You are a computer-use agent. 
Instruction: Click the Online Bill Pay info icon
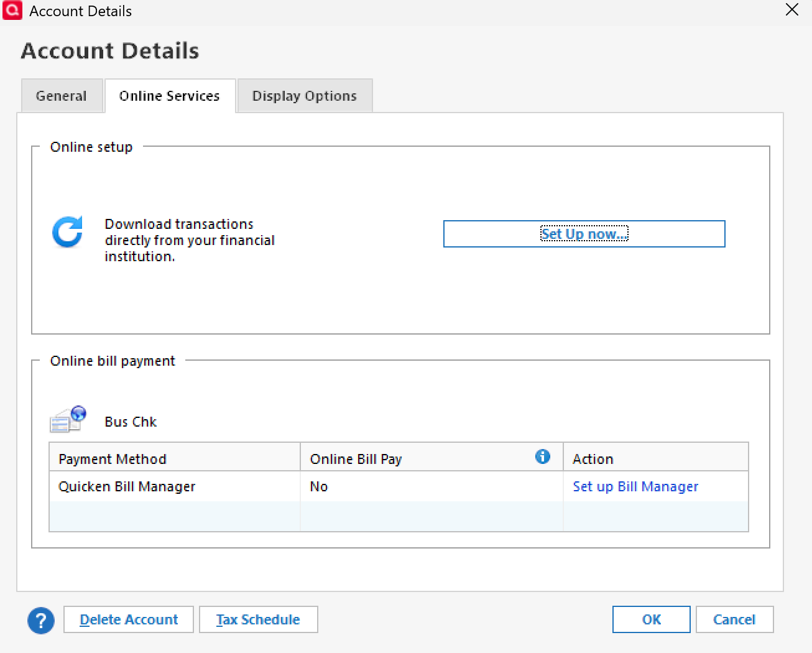click(542, 457)
